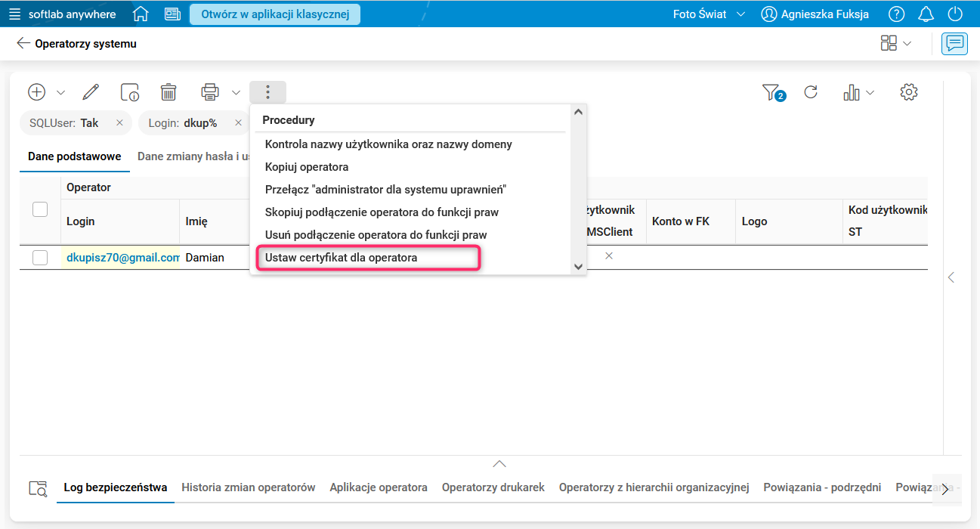Click the Agnieszka Fuksja user profile
980x529 pixels.
pos(815,14)
